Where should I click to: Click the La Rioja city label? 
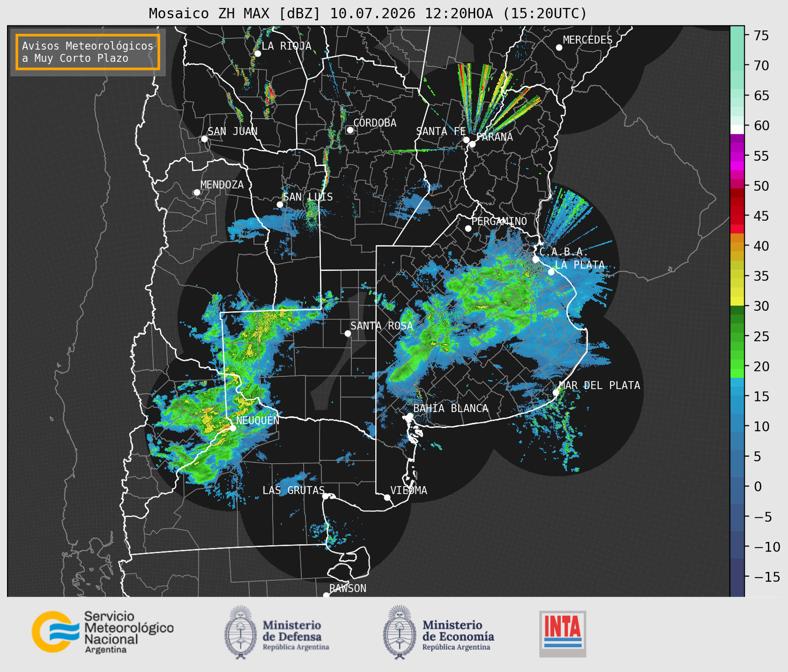(x=286, y=46)
